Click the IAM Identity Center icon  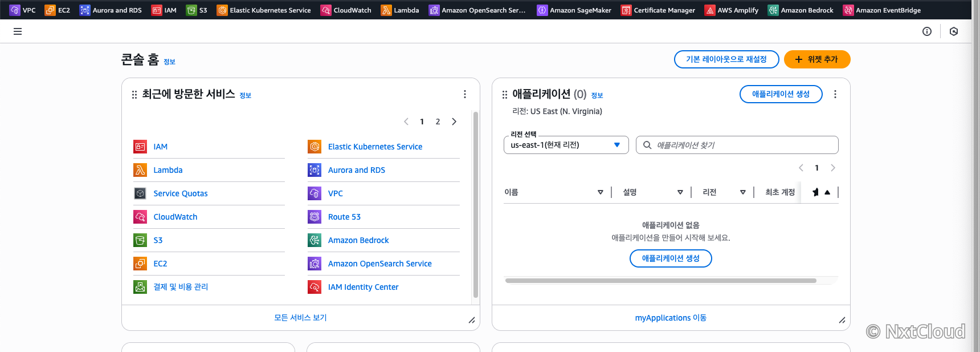coord(315,287)
